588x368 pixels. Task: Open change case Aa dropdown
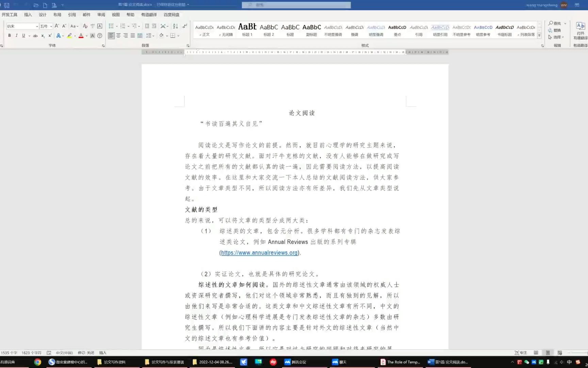pos(74,26)
